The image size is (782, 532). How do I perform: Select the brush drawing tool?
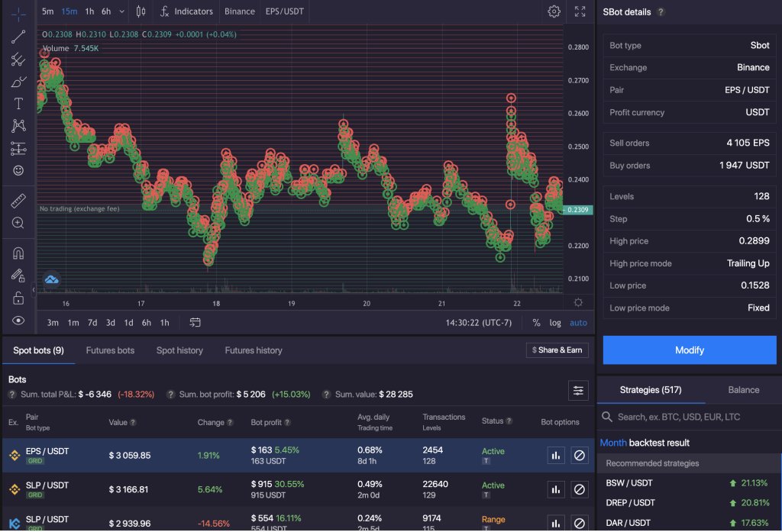18,82
